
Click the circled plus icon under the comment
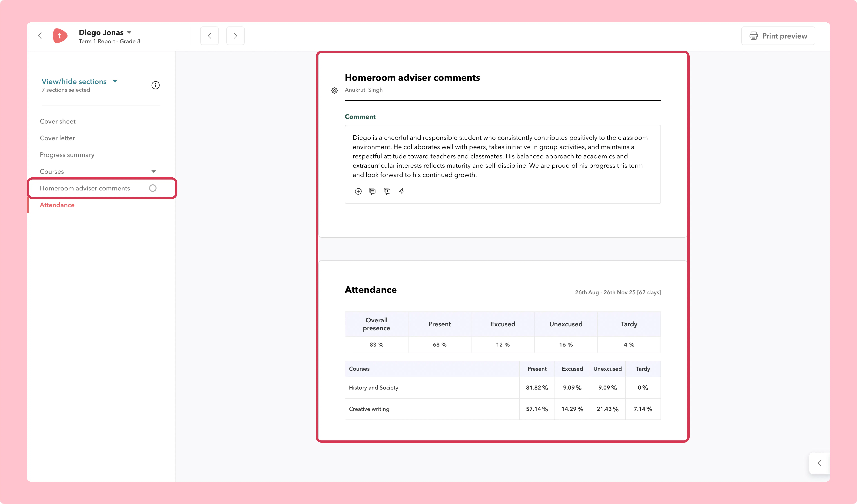tap(358, 191)
